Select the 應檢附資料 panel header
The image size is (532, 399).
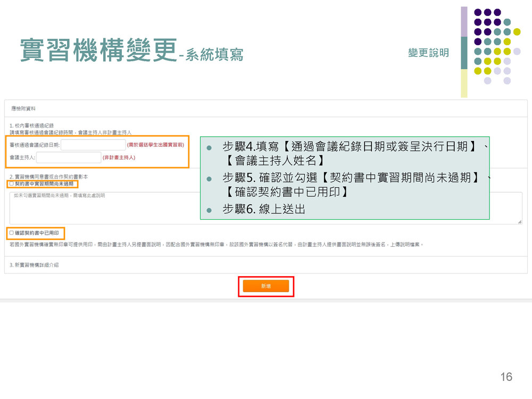[x=24, y=109]
